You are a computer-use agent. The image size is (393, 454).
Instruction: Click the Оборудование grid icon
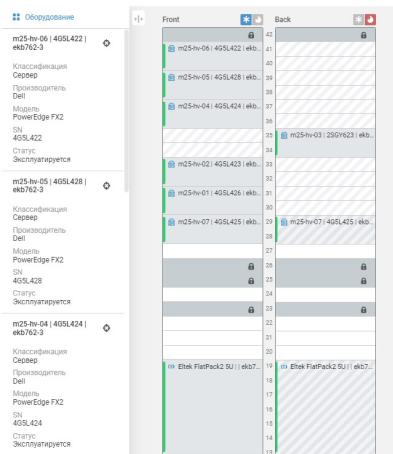[x=16, y=17]
